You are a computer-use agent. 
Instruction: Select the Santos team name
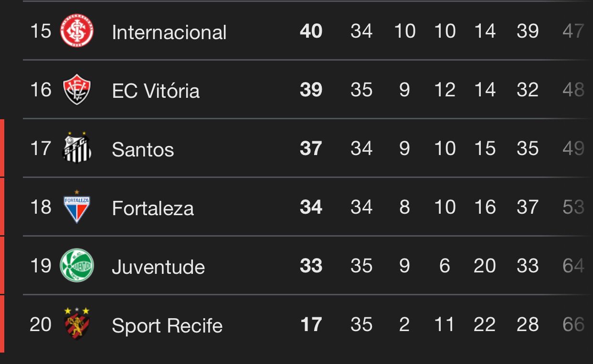[143, 149]
